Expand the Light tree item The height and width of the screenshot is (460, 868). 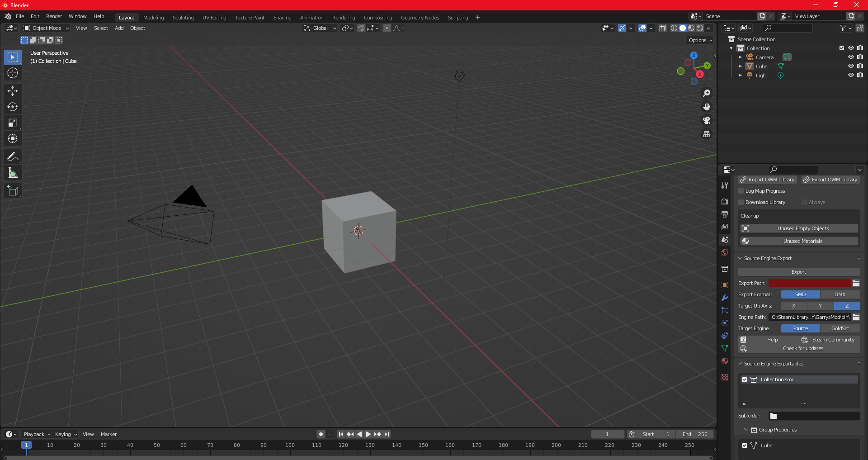(740, 76)
